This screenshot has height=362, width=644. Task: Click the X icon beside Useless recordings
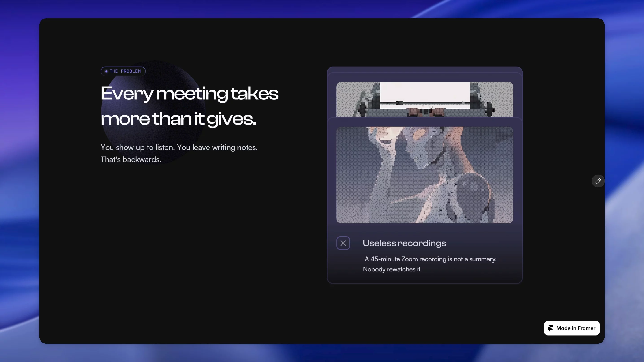click(343, 243)
